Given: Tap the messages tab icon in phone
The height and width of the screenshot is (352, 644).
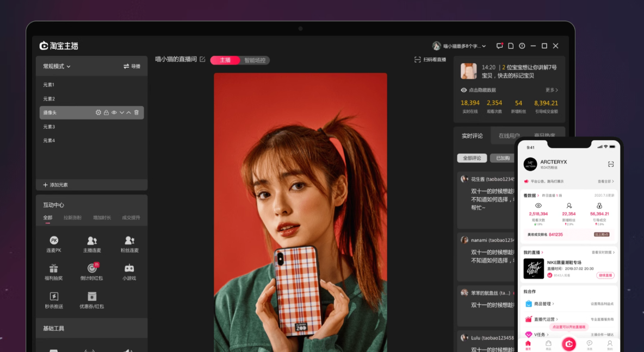Looking at the screenshot, I should (x=590, y=345).
